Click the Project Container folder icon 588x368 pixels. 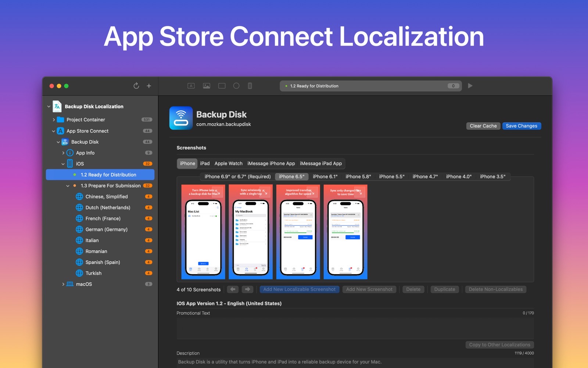click(61, 120)
